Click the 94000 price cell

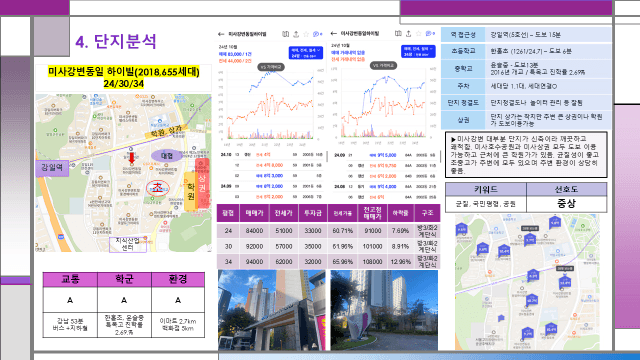254,262
